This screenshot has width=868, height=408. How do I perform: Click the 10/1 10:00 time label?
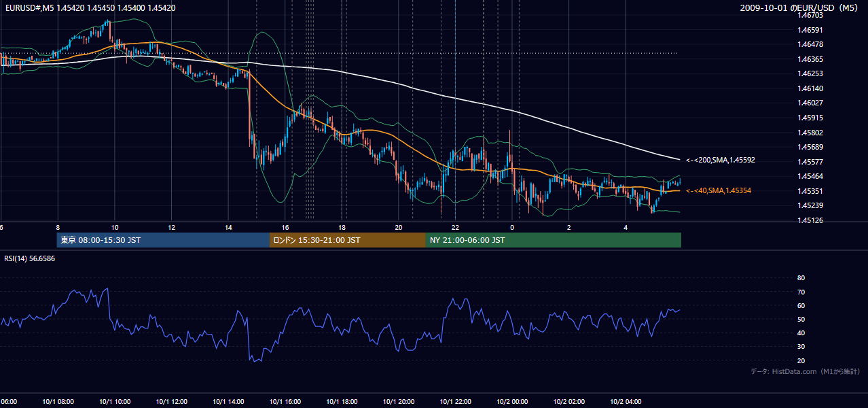[x=114, y=402]
